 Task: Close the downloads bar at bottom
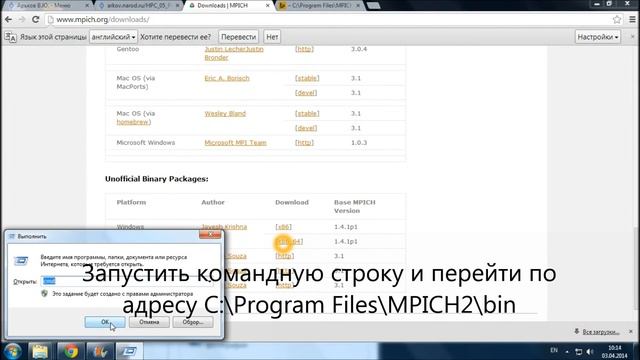pos(631,331)
